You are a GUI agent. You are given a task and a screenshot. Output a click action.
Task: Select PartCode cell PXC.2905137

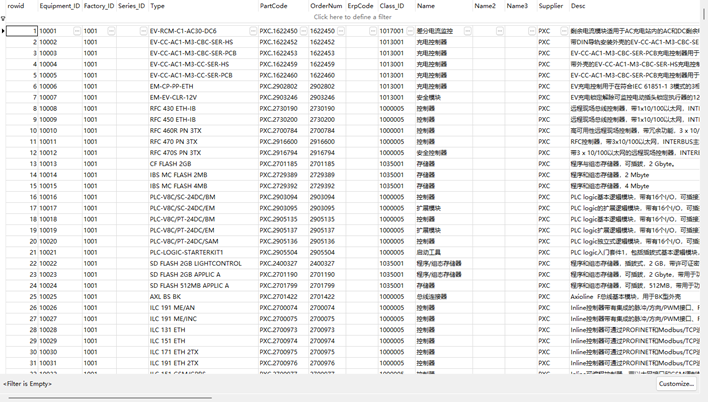[x=283, y=230]
